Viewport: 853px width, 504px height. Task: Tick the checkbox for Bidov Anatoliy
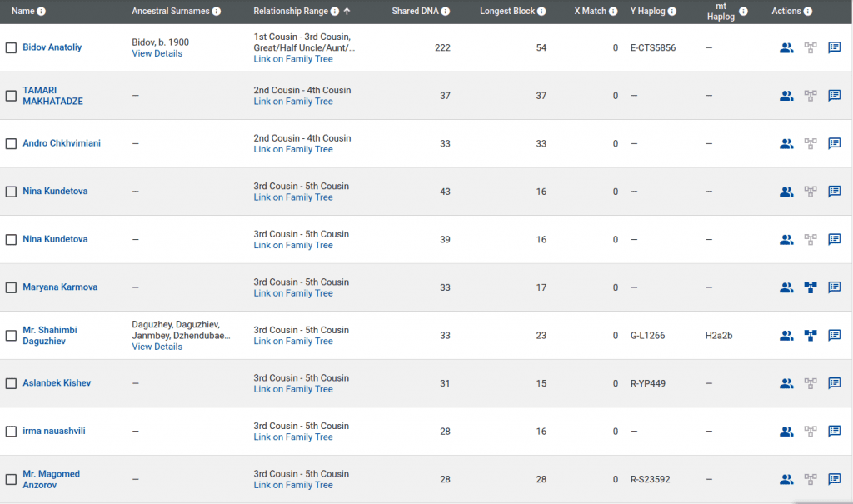tap(11, 48)
